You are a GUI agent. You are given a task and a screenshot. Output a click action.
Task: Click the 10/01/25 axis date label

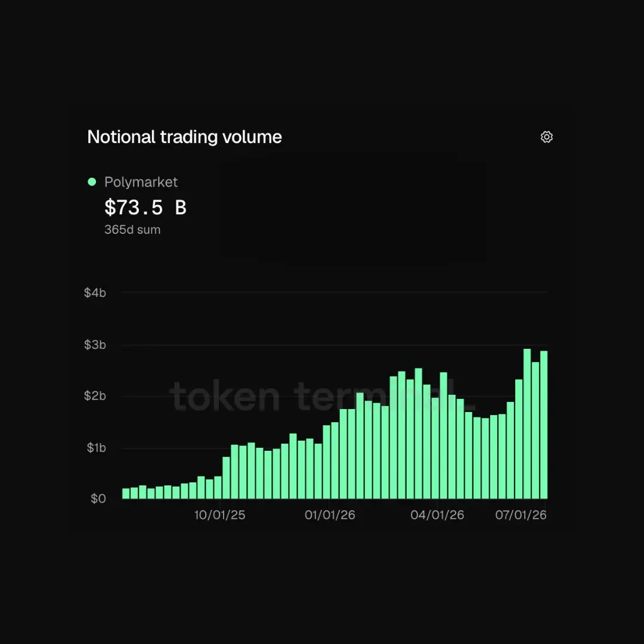[x=219, y=515]
